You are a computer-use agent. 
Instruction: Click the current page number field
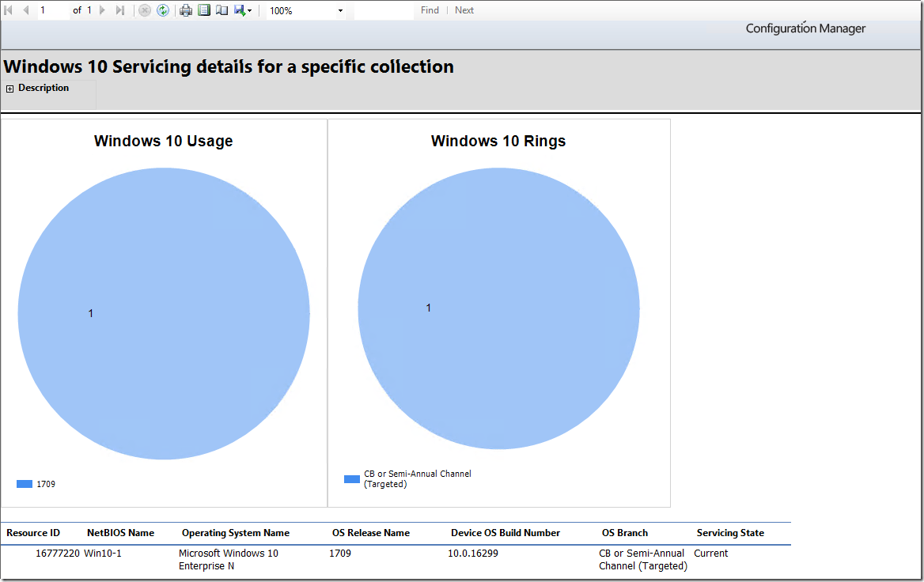tap(53, 10)
